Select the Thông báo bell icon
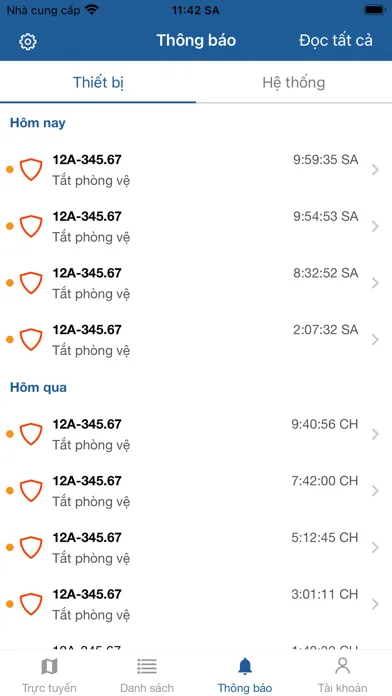 pyautogui.click(x=245, y=666)
